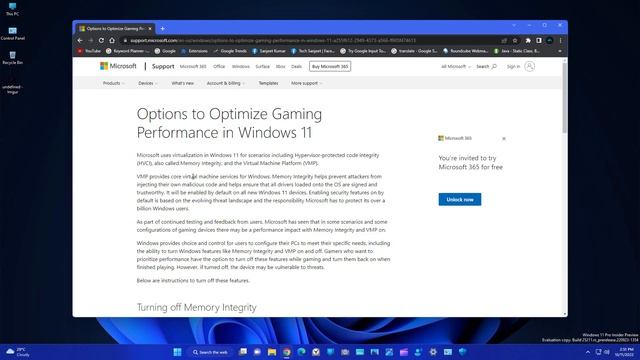This screenshot has width=640, height=360.
Task: Close the Options to Optimize Gaming tab
Action: 150,29
